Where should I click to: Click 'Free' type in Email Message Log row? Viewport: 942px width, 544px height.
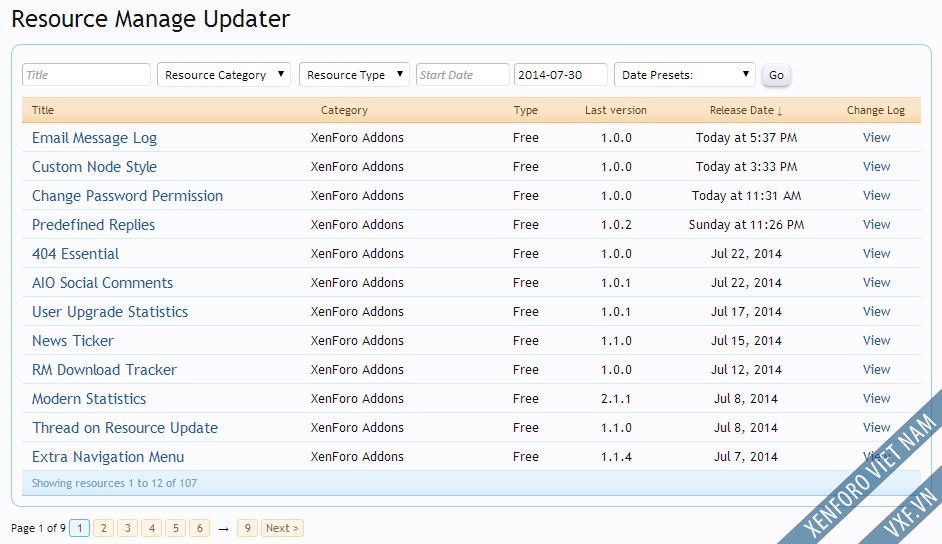tap(526, 138)
